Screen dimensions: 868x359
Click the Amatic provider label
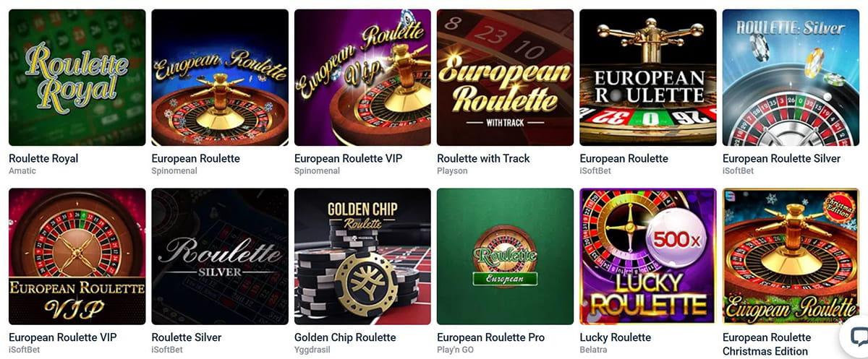pos(22,171)
